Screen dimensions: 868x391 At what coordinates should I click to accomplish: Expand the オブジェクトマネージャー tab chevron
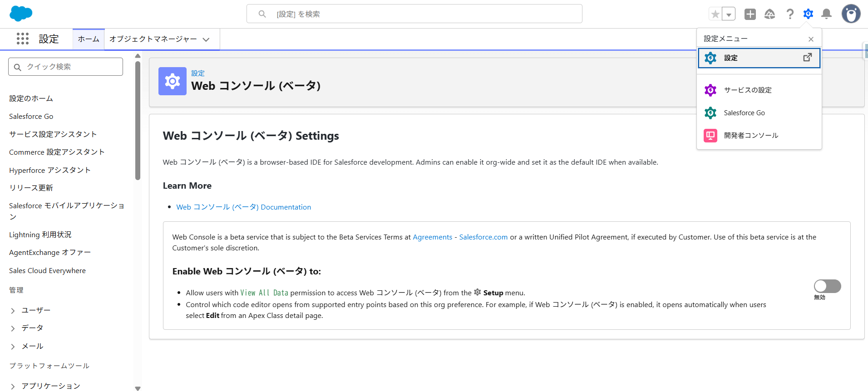point(206,39)
